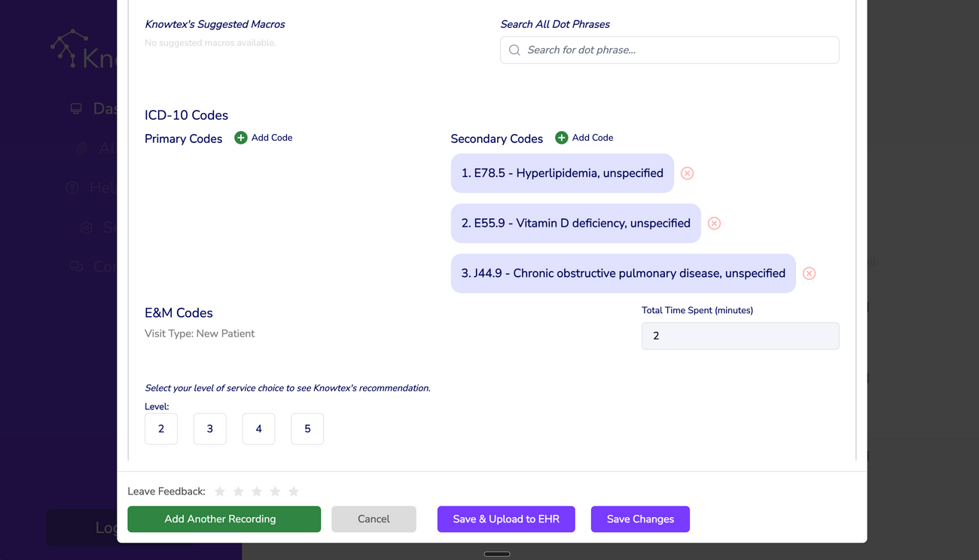Viewport: 979px width, 560px height.
Task: Select Level 3 service
Action: (x=209, y=428)
